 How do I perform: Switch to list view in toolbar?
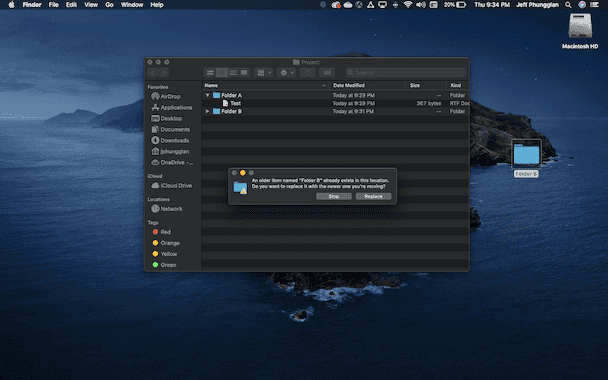pyautogui.click(x=222, y=73)
